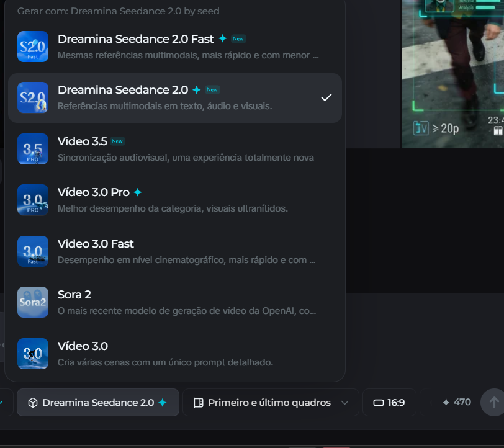
Task: Open the Dreamina Seedance 2.0 model selector button
Action: pyautogui.click(x=97, y=402)
